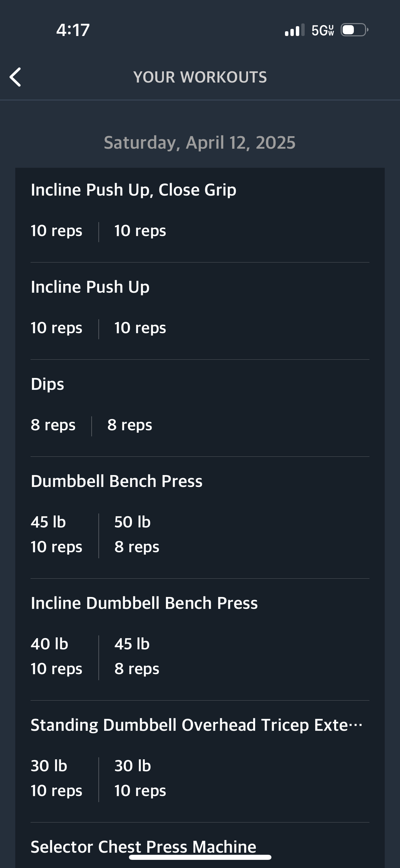Select the 40 lb Incline Dumbbell Bench set
Viewport: 400px width, 868px height.
tap(56, 656)
